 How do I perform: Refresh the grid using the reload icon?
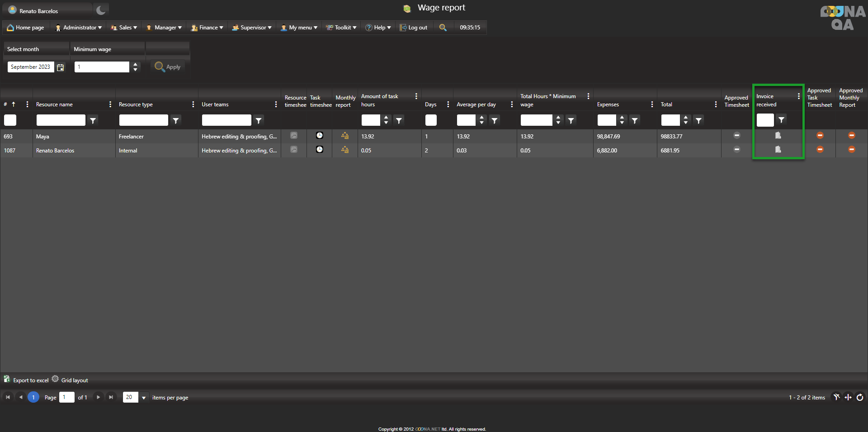860,397
